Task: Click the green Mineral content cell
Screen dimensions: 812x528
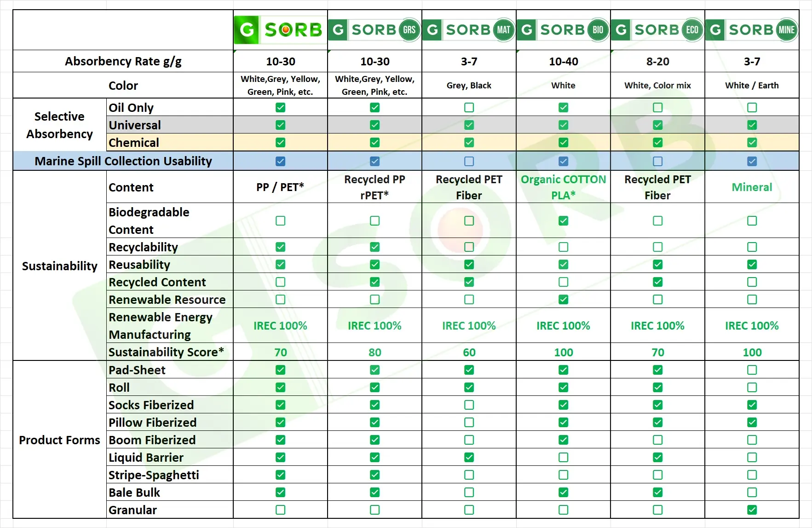Action: pos(752,187)
